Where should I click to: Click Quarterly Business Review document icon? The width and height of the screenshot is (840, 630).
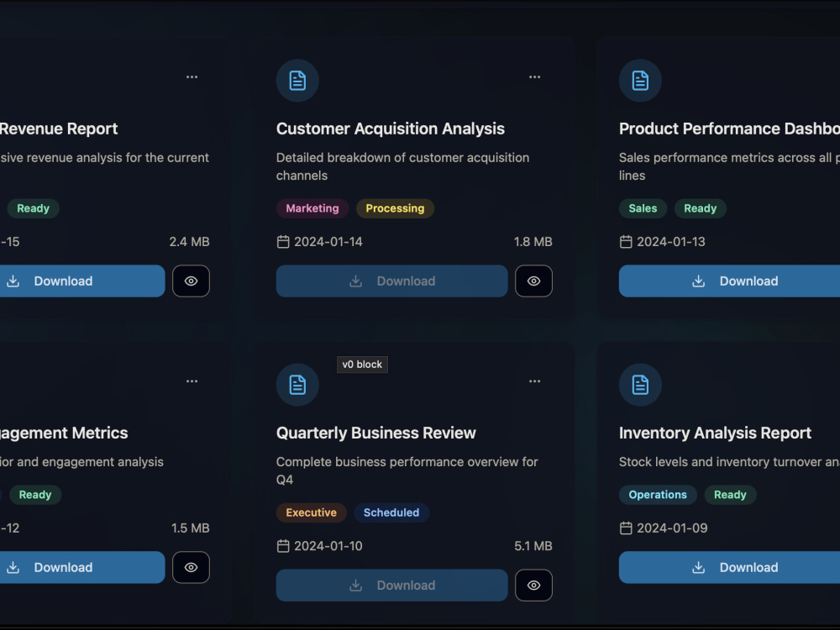point(297,385)
